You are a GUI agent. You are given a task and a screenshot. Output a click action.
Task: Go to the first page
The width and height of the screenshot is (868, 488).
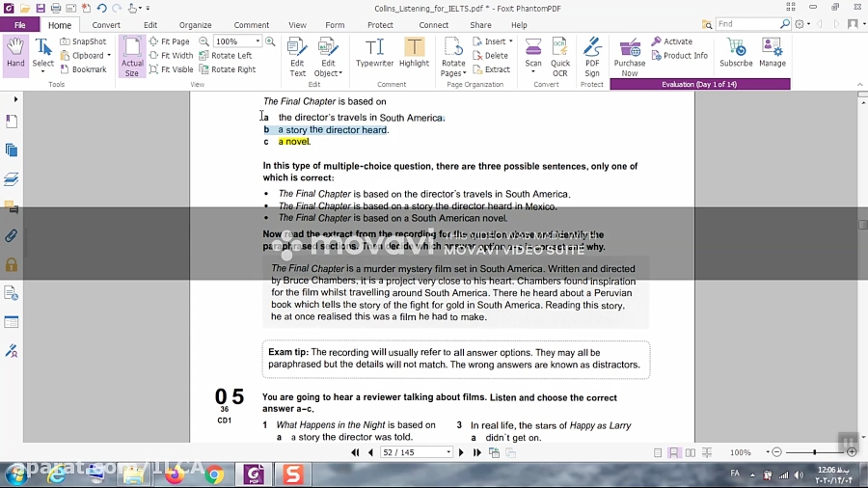[x=355, y=452]
